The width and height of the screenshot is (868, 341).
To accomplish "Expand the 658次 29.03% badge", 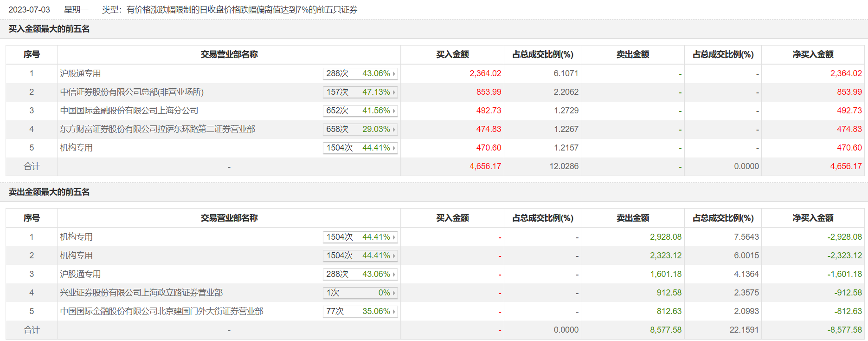I will 360,129.
